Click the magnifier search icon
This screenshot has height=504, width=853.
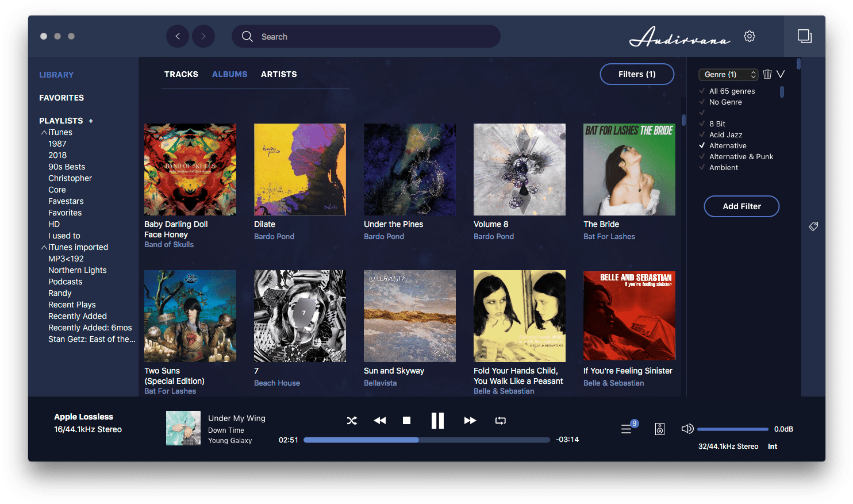(x=247, y=36)
